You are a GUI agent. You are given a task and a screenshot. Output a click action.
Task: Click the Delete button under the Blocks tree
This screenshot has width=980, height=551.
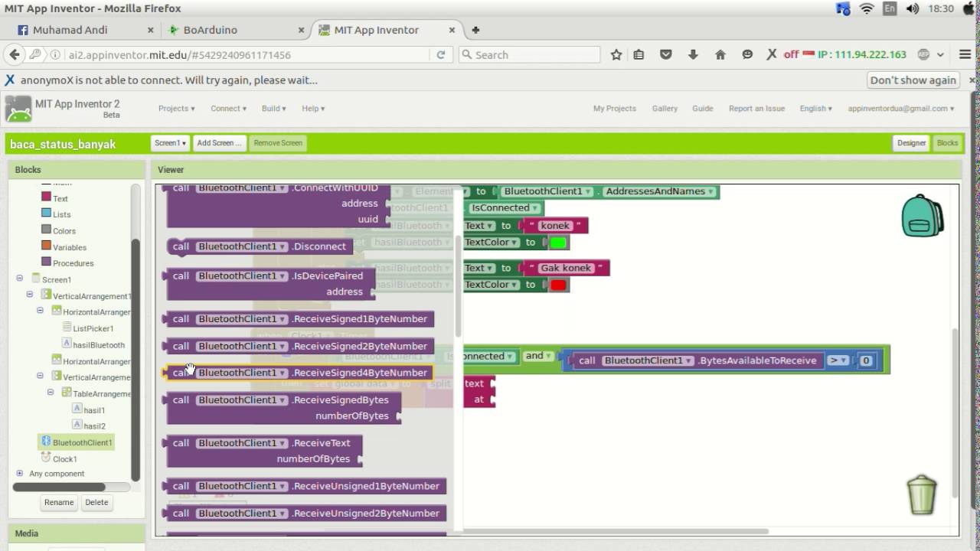(96, 503)
